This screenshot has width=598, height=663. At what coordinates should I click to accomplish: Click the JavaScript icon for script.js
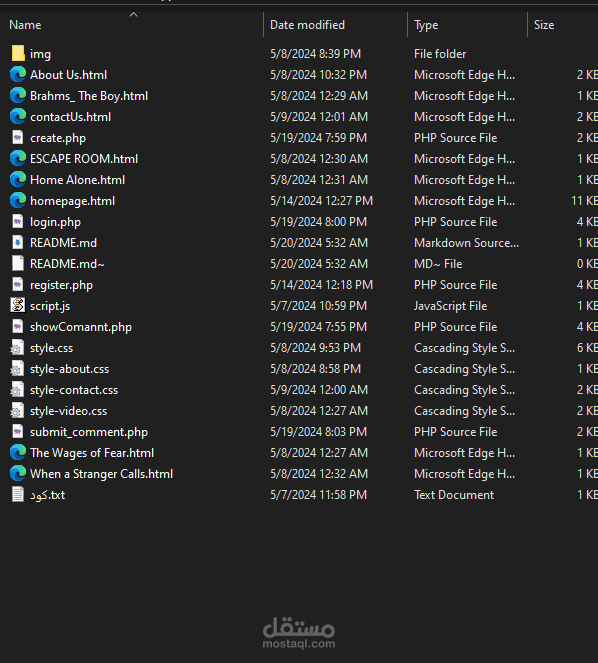click(x=18, y=305)
